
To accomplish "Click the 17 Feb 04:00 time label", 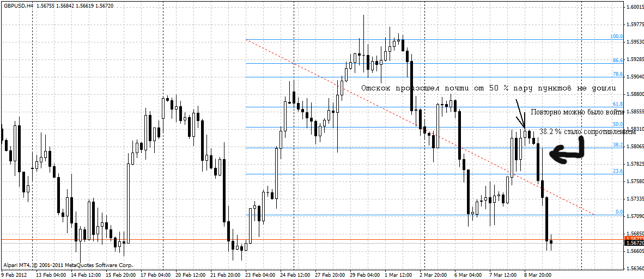I will coord(156,275).
